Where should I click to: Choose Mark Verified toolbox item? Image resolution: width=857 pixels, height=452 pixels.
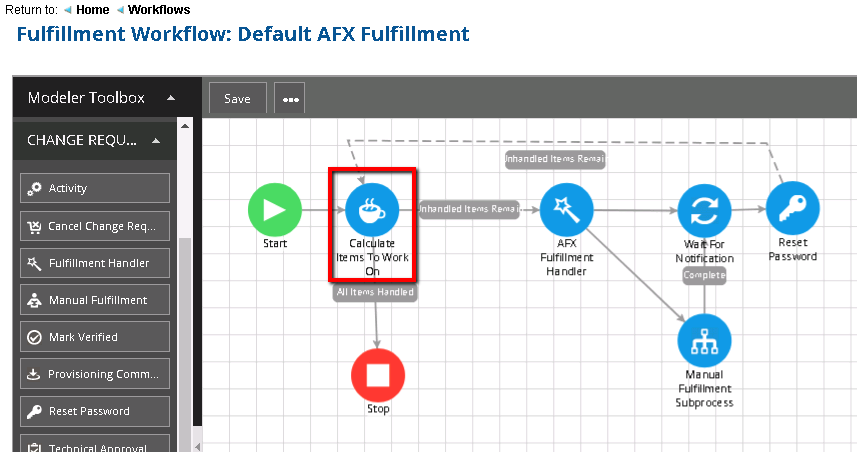click(95, 337)
